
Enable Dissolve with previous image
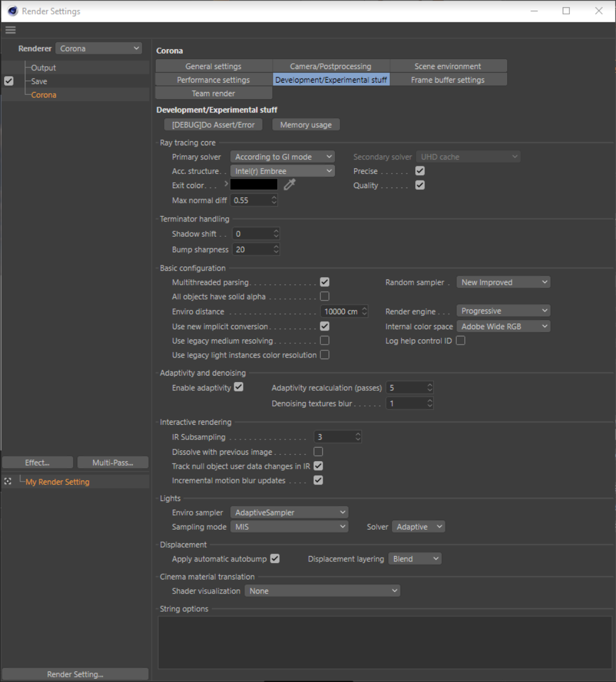click(x=318, y=452)
